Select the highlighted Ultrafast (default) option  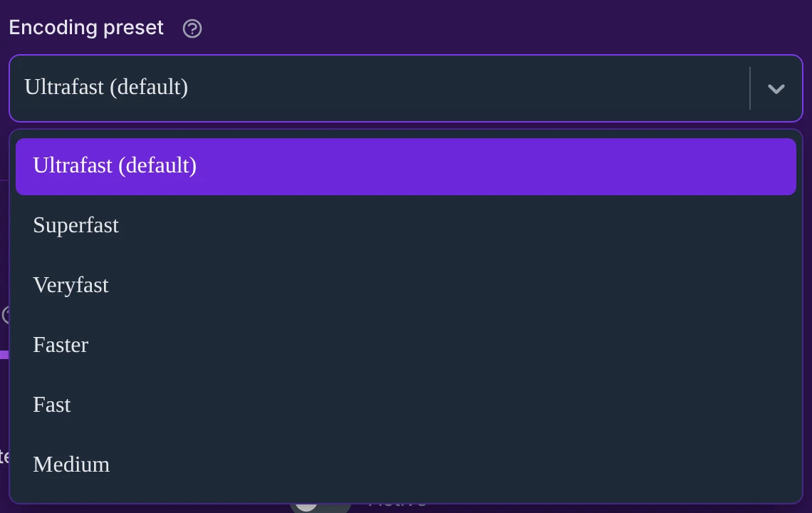405,166
